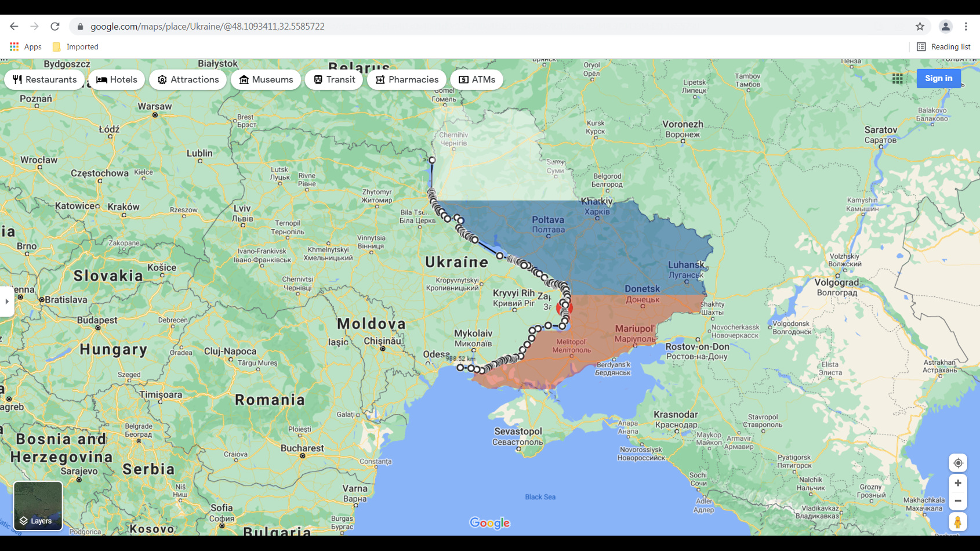Switch map type via Layers thumbnail
This screenshot has width=980, height=551.
click(38, 506)
